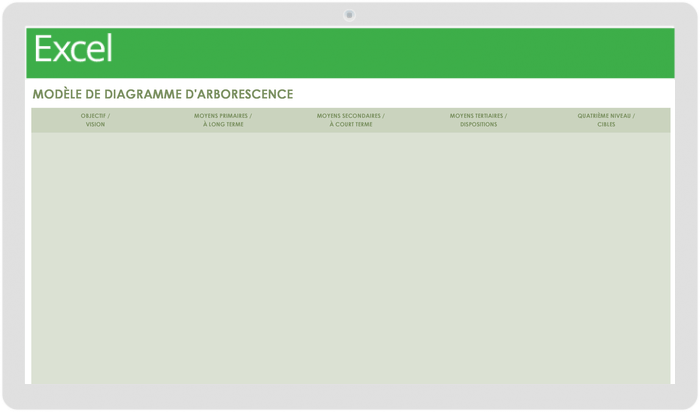Click the webcam on the device frame

(350, 15)
